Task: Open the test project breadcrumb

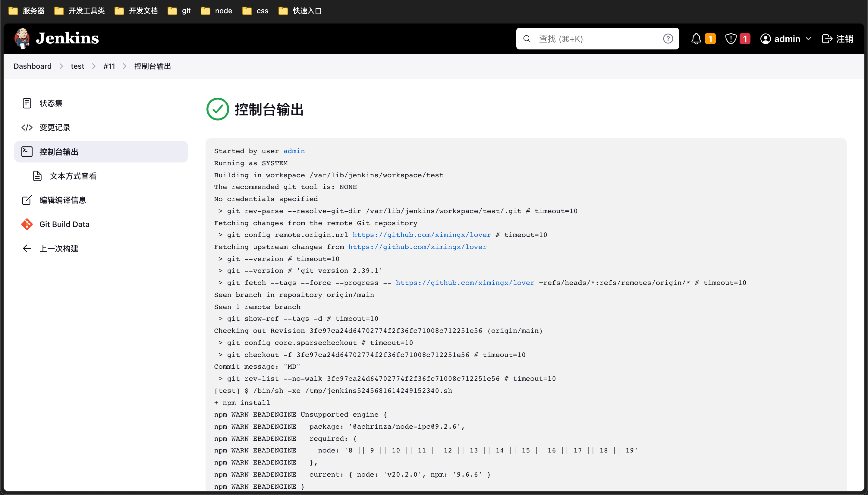Action: click(77, 66)
